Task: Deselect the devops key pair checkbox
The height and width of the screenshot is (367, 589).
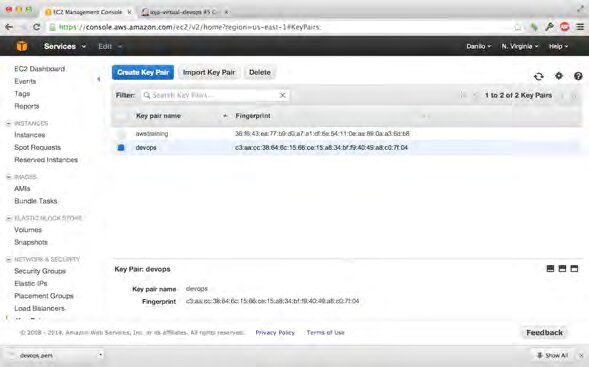Action: click(x=121, y=148)
